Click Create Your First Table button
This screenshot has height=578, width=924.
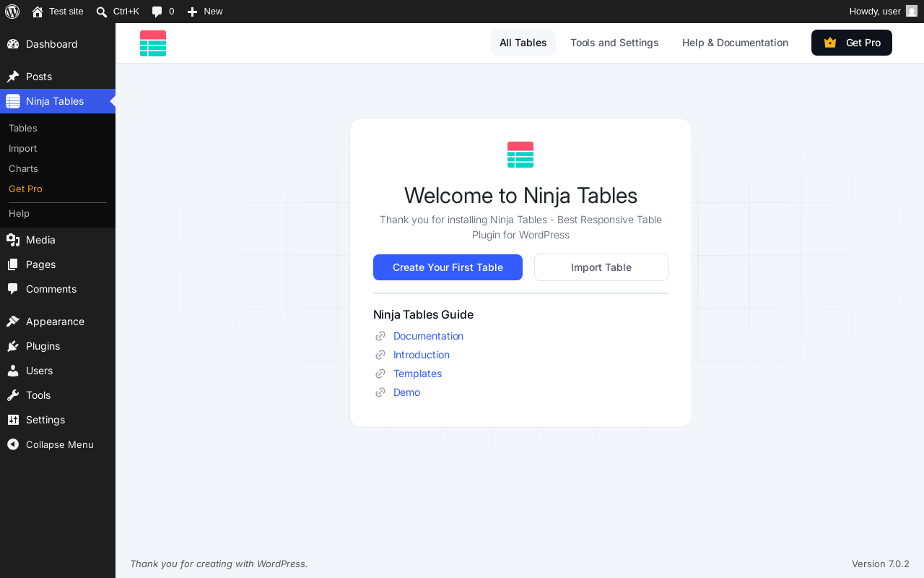point(448,267)
